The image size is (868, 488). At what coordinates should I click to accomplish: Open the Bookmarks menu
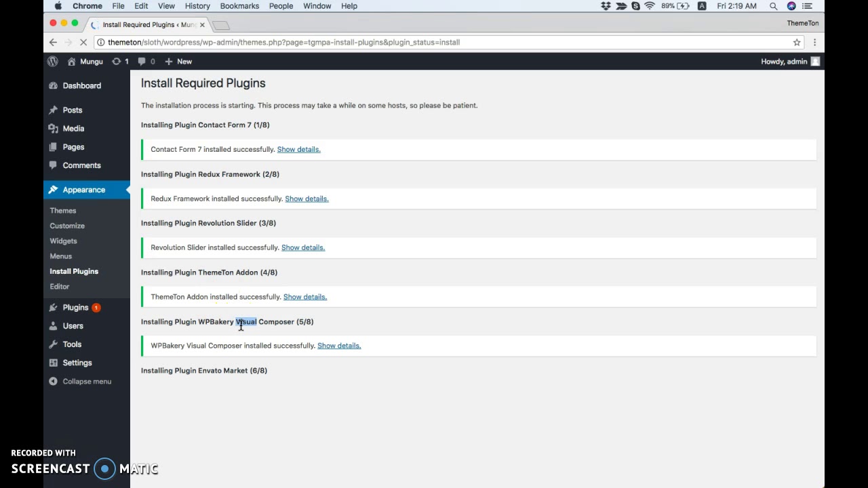239,6
